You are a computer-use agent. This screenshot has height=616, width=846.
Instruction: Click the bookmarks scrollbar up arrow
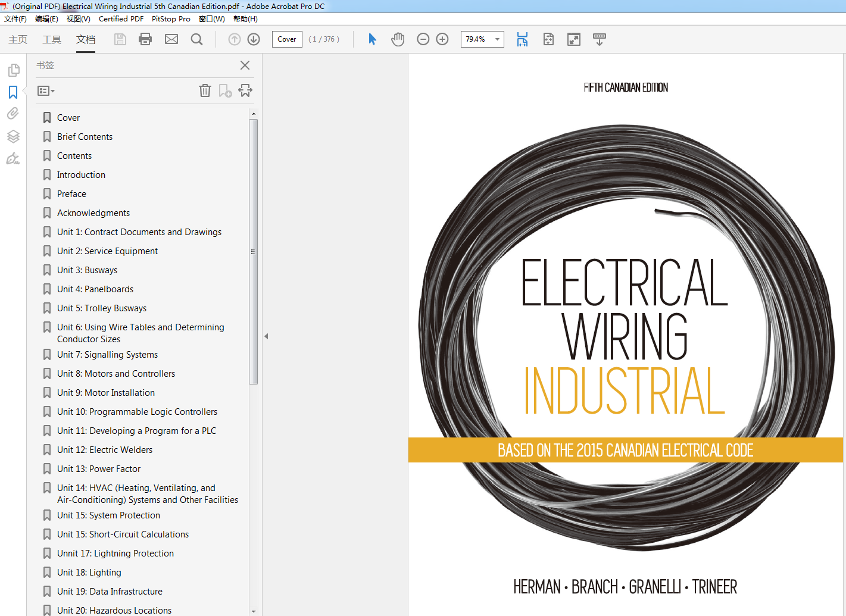[254, 114]
